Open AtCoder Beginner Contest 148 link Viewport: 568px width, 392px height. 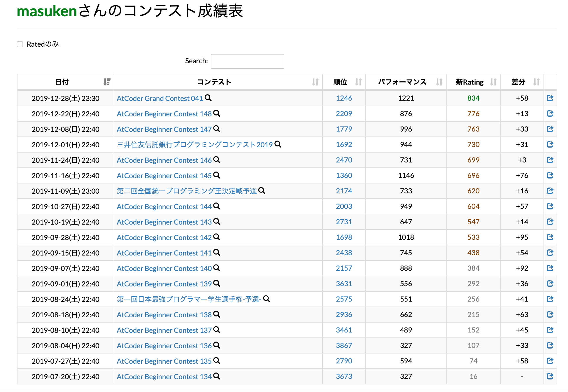pyautogui.click(x=164, y=114)
